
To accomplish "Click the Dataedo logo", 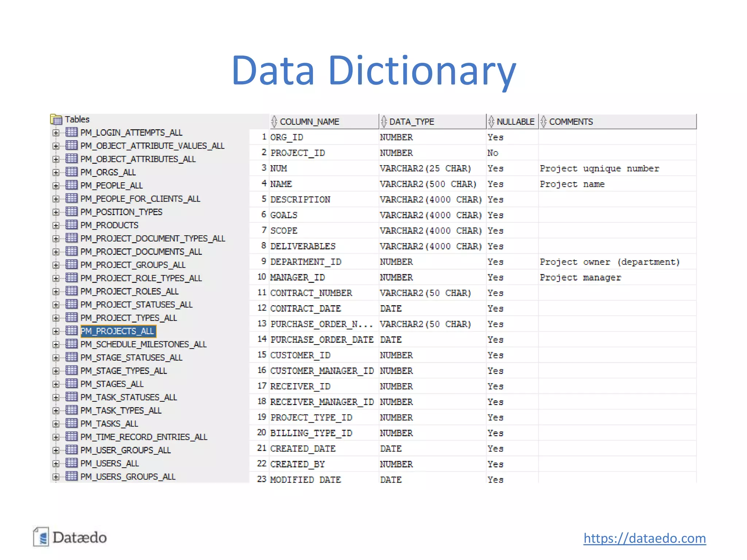I will [70, 537].
